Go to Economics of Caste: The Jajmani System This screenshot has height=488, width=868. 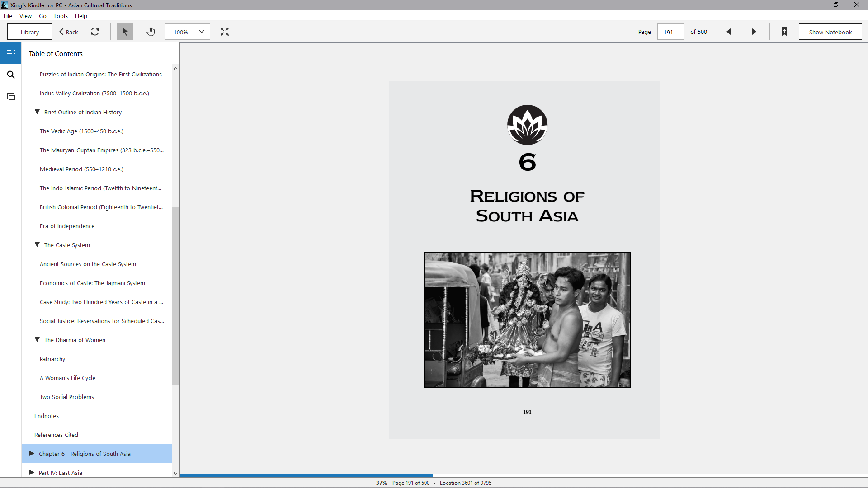tap(92, 283)
